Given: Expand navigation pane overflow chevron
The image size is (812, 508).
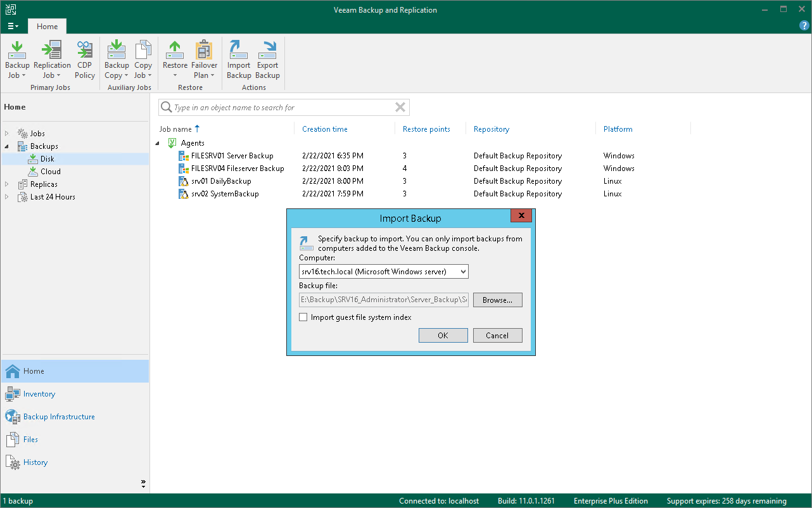Looking at the screenshot, I should pyautogui.click(x=143, y=484).
